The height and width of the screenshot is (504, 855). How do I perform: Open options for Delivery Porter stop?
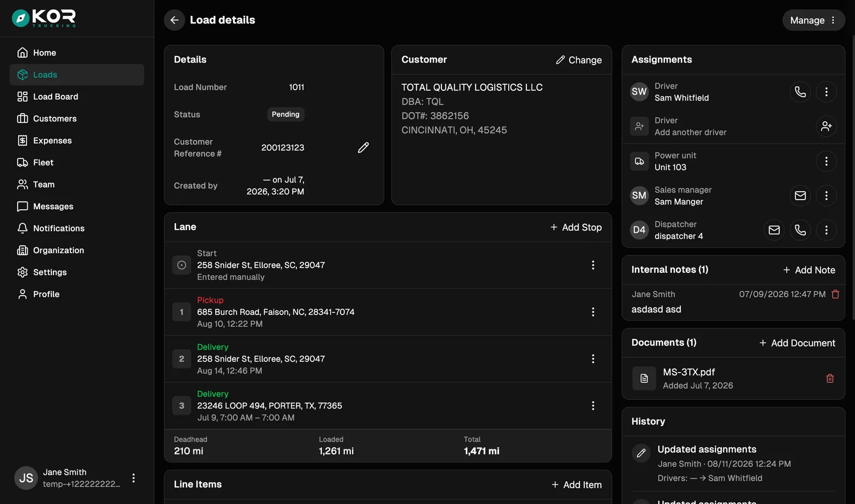[x=593, y=406]
